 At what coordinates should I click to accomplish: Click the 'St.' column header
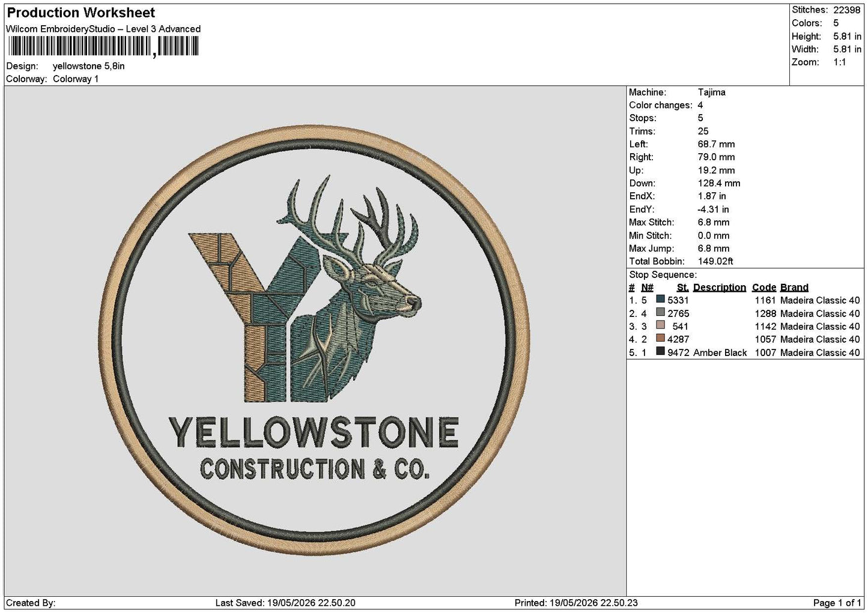tap(683, 288)
